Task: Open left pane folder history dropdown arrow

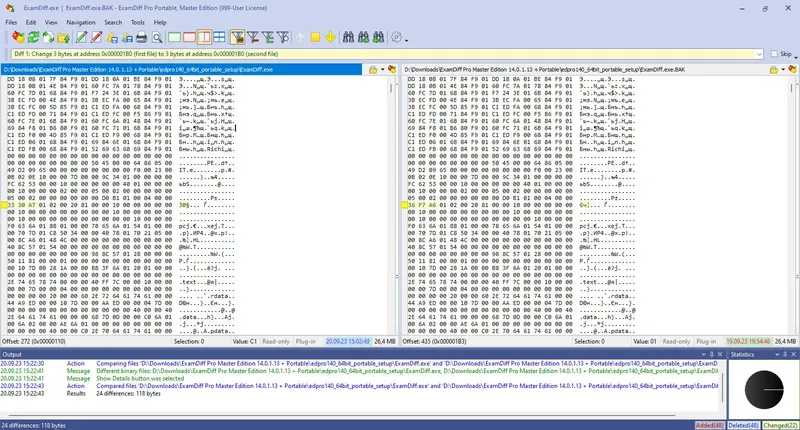Action: click(x=383, y=69)
